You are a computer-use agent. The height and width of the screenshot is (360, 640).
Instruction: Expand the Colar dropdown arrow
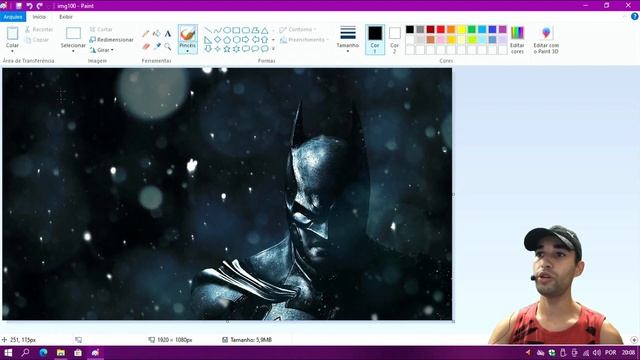[x=12, y=51]
